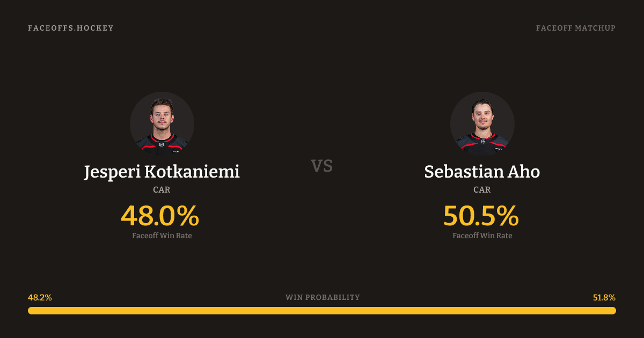Click the left end of the yellow probability bar

point(32,311)
